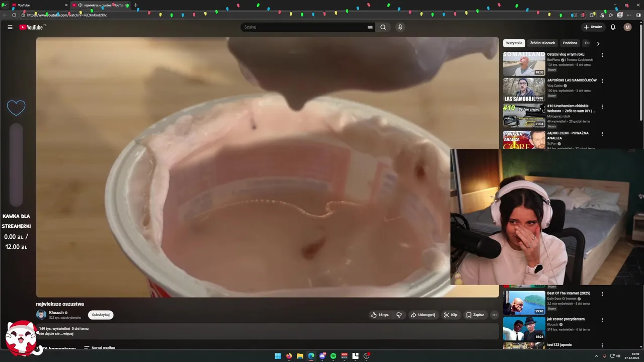Open the test123 japonia video title
644x362 pixels.
559,345
